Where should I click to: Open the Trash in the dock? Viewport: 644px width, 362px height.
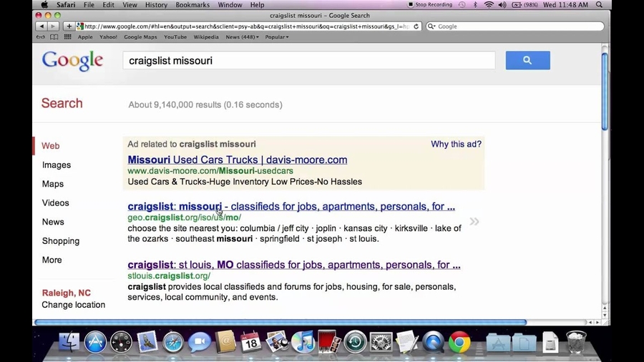point(576,341)
